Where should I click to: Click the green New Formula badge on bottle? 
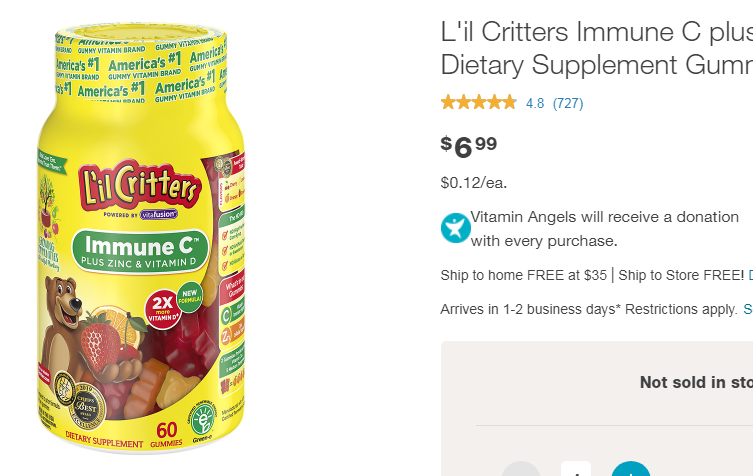(x=190, y=297)
